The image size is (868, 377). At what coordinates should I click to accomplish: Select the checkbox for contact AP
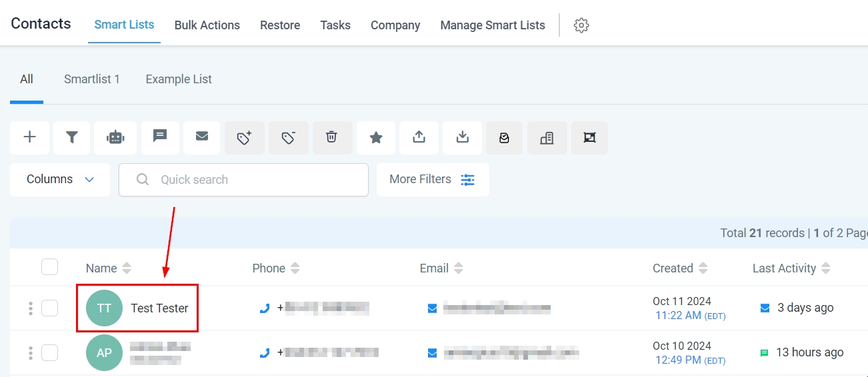coord(49,352)
